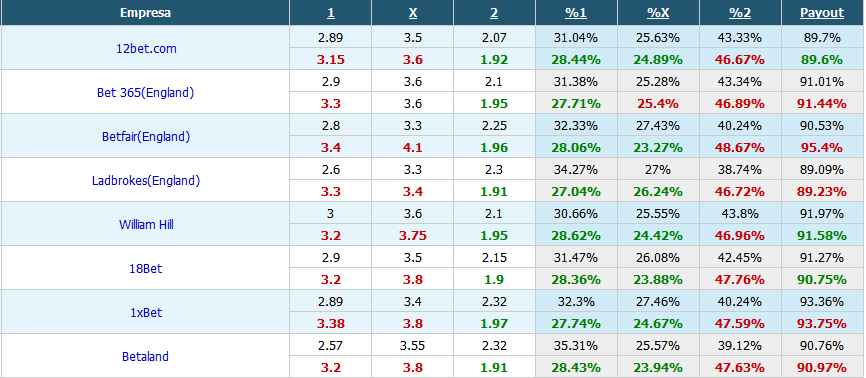Sort by the %2 header

click(740, 13)
